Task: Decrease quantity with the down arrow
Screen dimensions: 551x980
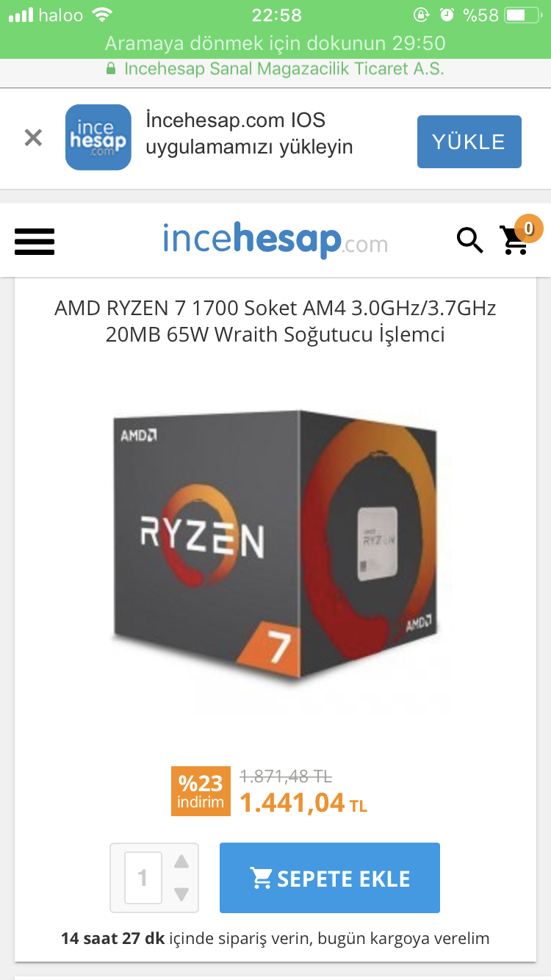Action: pos(181,894)
